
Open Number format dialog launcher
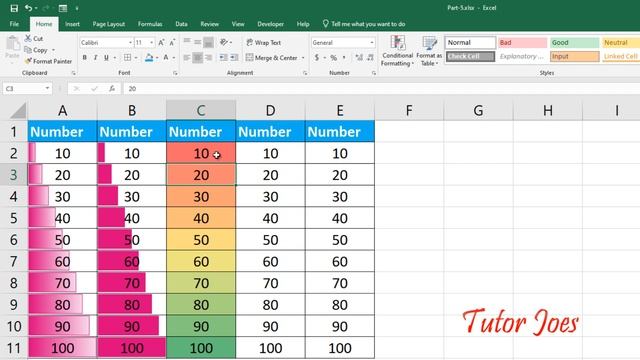click(373, 73)
